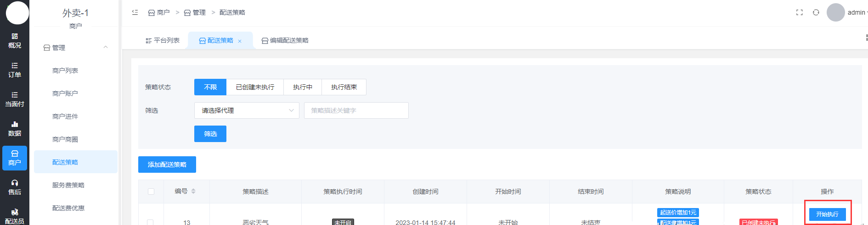Screen dimensions: 868x225
Task: Select 已创建未执行 status filter
Action: (255, 87)
